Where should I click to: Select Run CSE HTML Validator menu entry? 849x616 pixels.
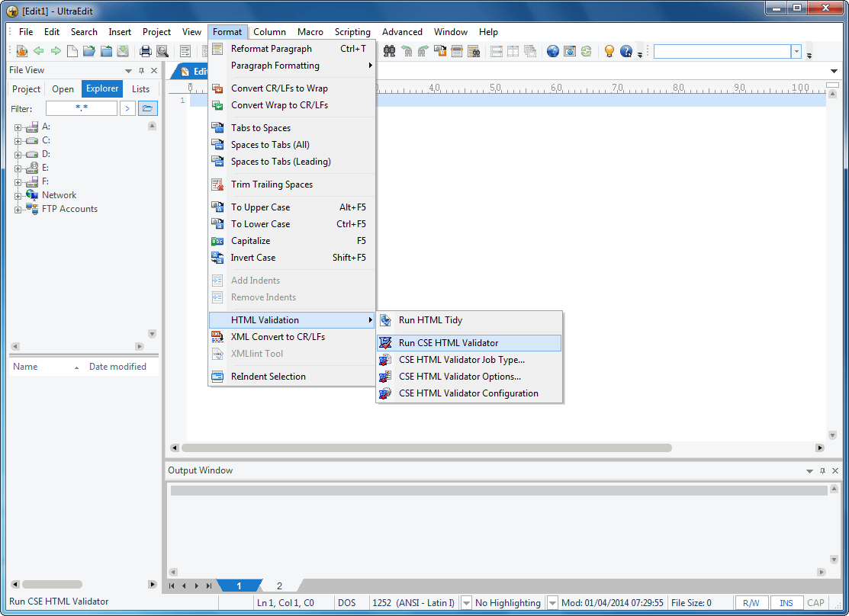(449, 342)
